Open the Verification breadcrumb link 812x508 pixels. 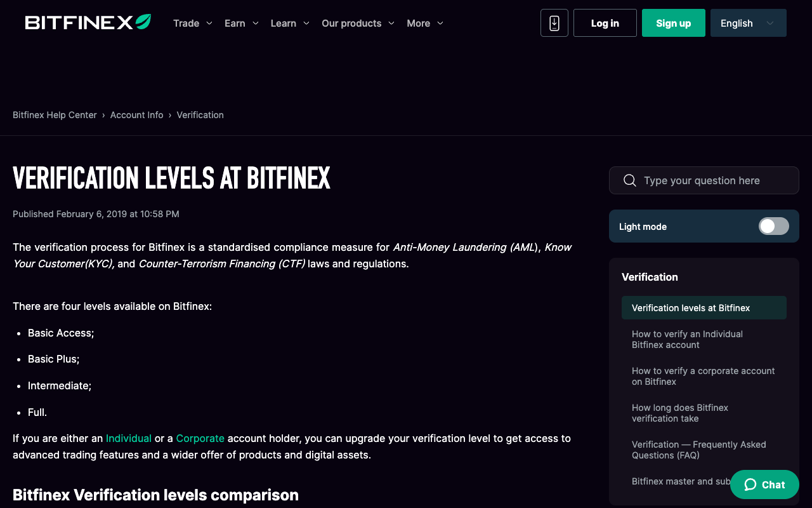tap(200, 115)
